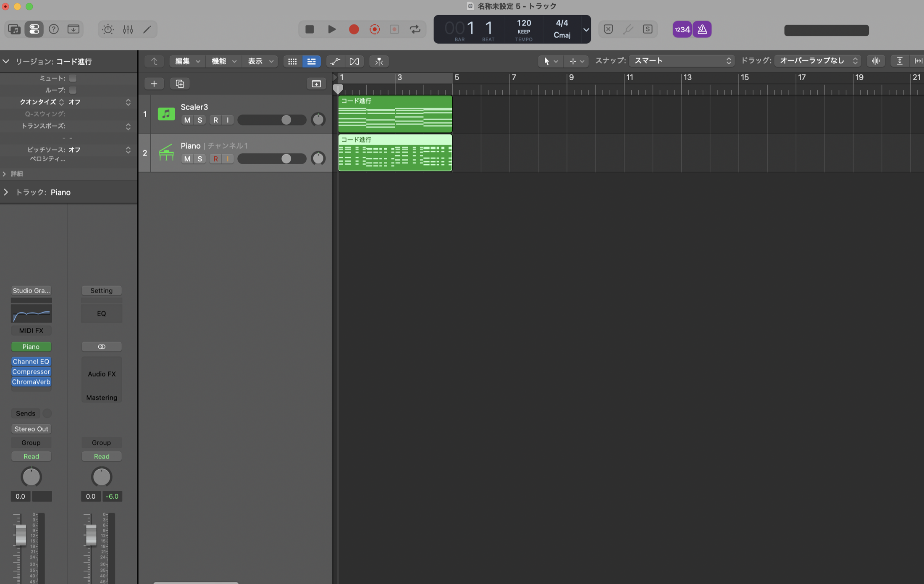Open the Compressor plugin slot
Screen dimensions: 924x584
[31, 371]
